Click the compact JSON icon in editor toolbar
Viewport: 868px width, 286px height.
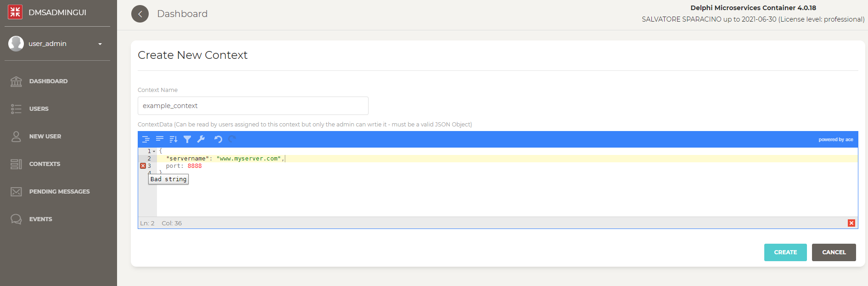[160, 139]
